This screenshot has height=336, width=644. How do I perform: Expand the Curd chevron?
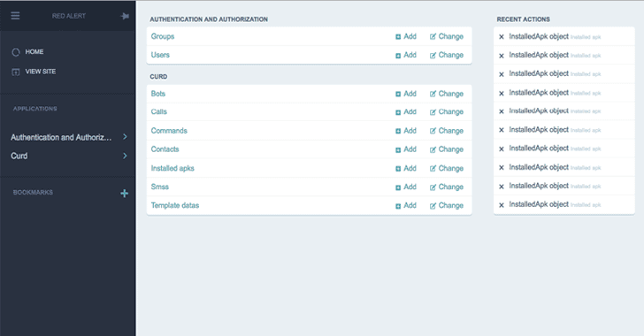pos(125,156)
